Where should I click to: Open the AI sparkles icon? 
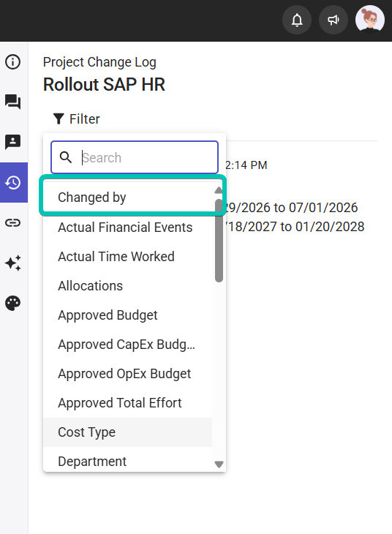click(x=13, y=263)
